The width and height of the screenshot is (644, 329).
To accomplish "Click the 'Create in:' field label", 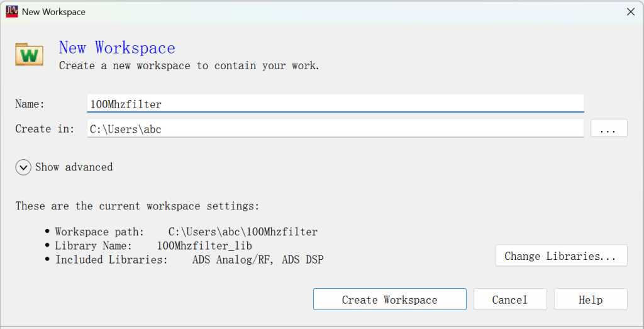I will click(45, 129).
